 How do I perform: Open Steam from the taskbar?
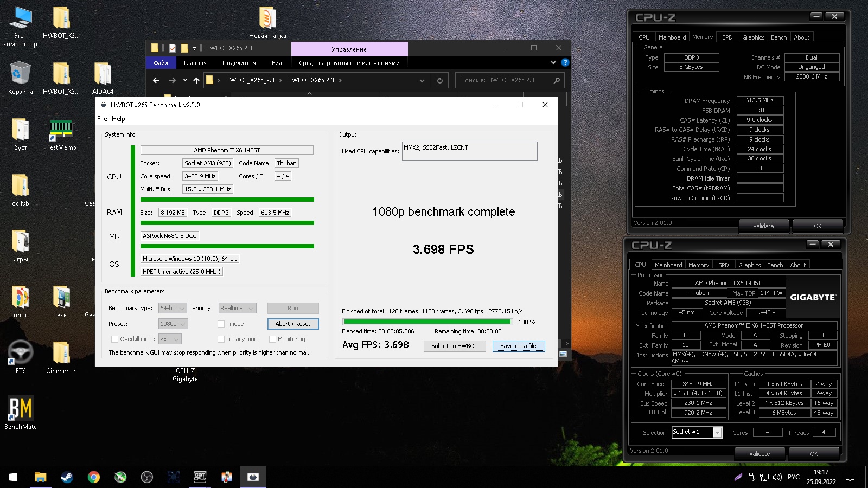point(67,477)
